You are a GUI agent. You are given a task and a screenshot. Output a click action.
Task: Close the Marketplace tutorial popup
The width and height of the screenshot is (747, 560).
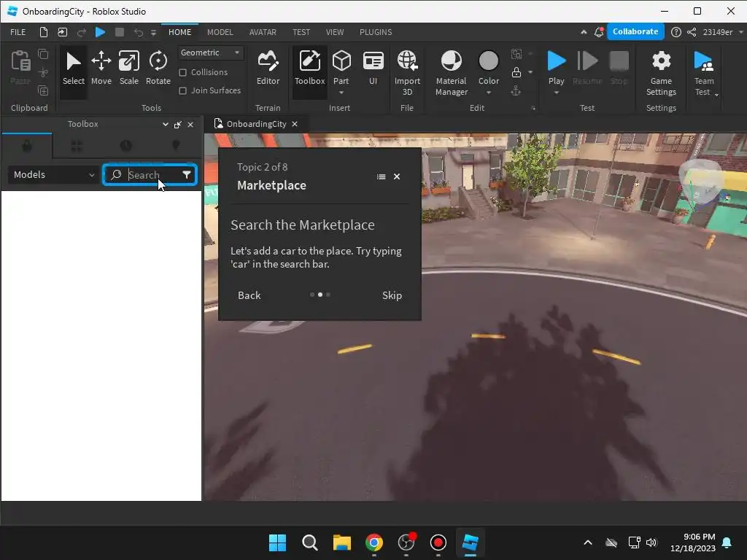[397, 176]
